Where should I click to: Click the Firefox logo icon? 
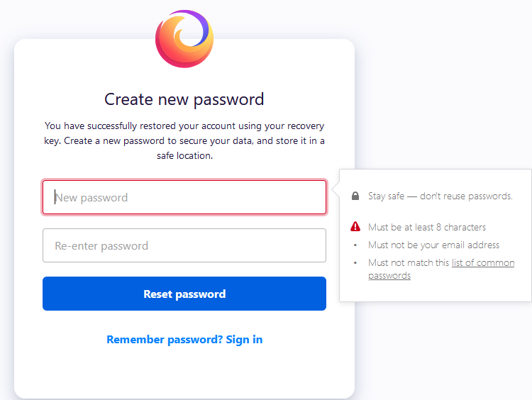(184, 39)
